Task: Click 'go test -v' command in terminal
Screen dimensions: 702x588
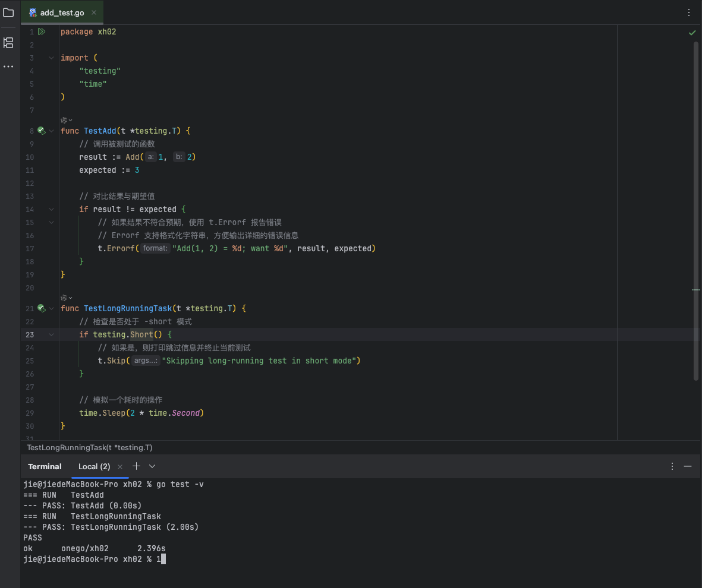Action: click(x=180, y=484)
